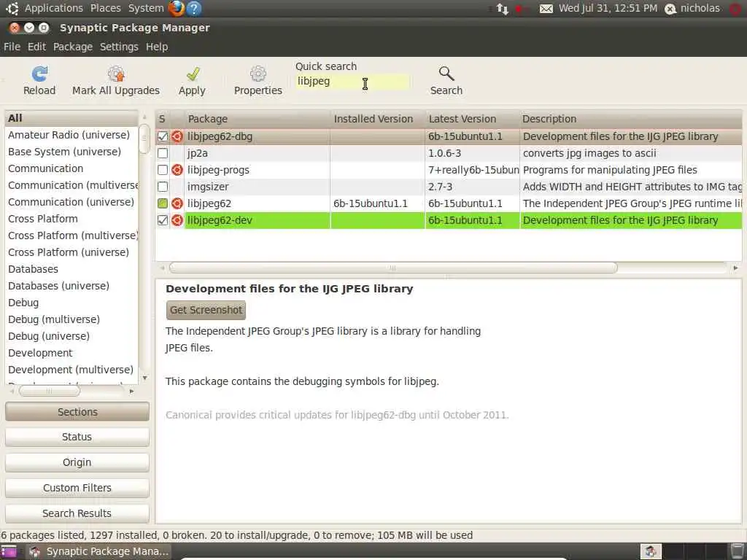Click the package list's right scroll arrow
This screenshot has height=560, width=747.
(x=735, y=268)
